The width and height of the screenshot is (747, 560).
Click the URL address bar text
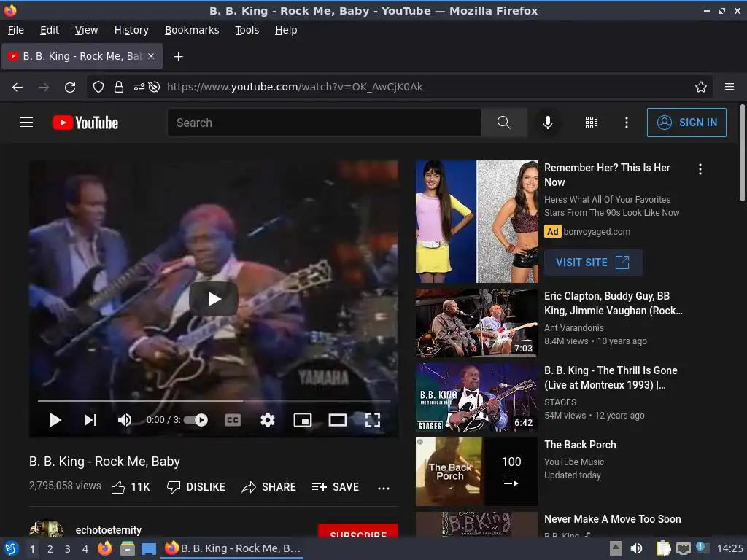pos(295,87)
